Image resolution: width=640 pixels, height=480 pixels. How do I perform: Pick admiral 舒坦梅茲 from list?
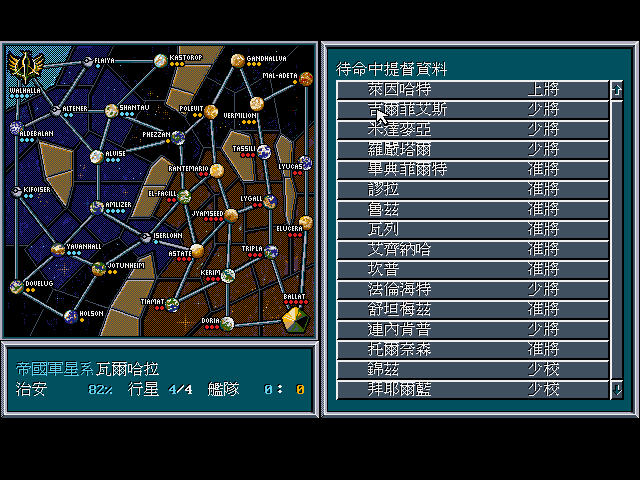pos(473,309)
